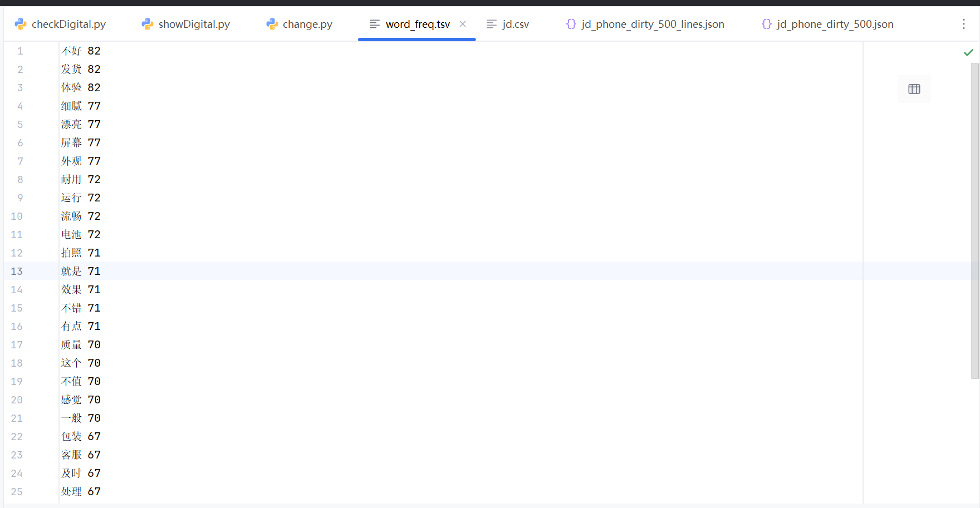Viewport: 980px width, 508px height.
Task: Select the word_freq.tsv tab
Action: 418,24
